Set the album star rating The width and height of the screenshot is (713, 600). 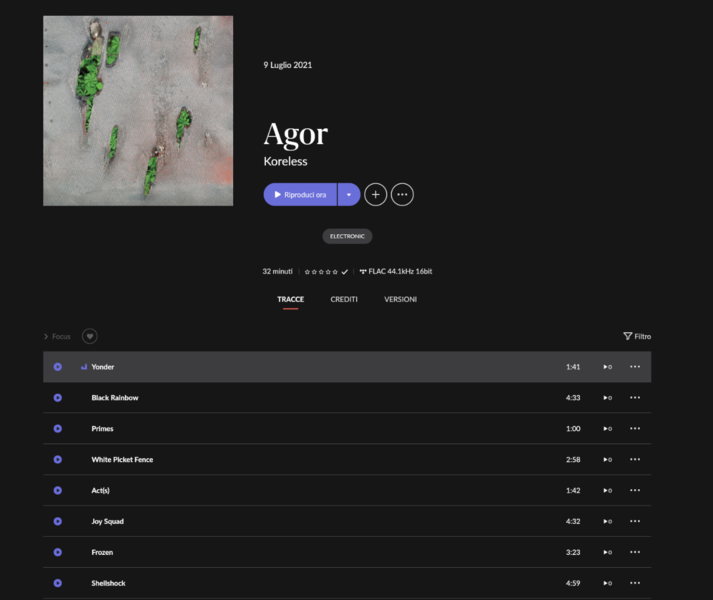pos(320,271)
